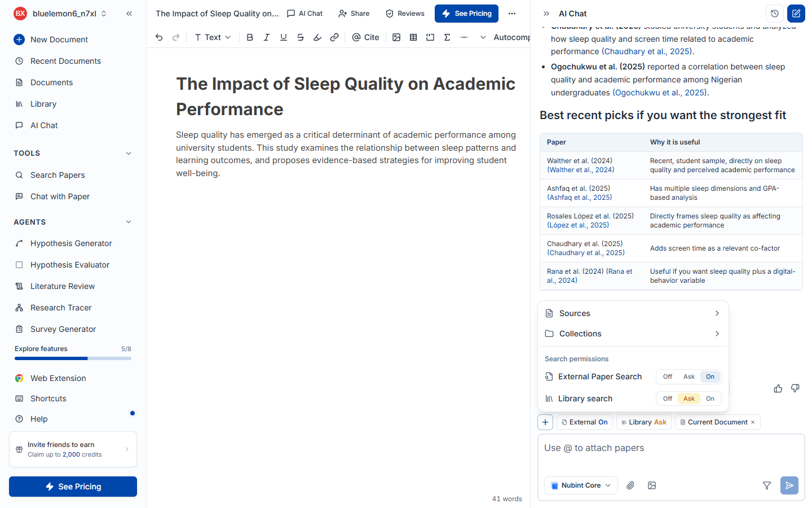
Task: Click the External On chip
Action: pyautogui.click(x=585, y=422)
